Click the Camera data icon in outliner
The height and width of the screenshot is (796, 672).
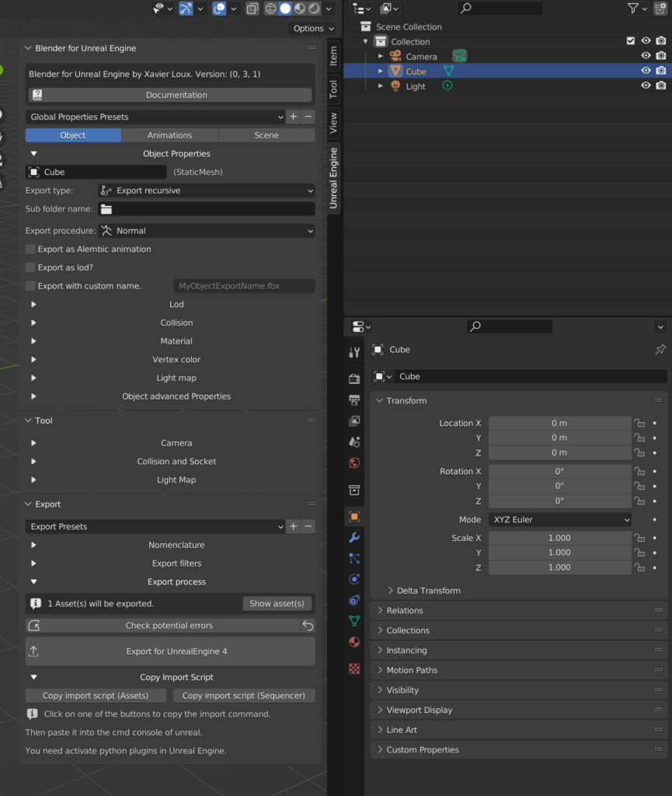tap(459, 56)
